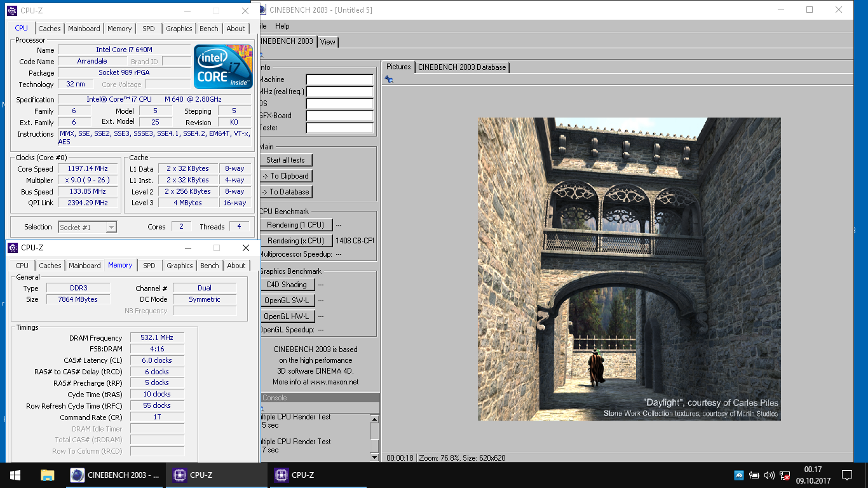Screen dimensions: 868x488
Task: Click the Intel Core i7 logo badge
Action: point(223,67)
